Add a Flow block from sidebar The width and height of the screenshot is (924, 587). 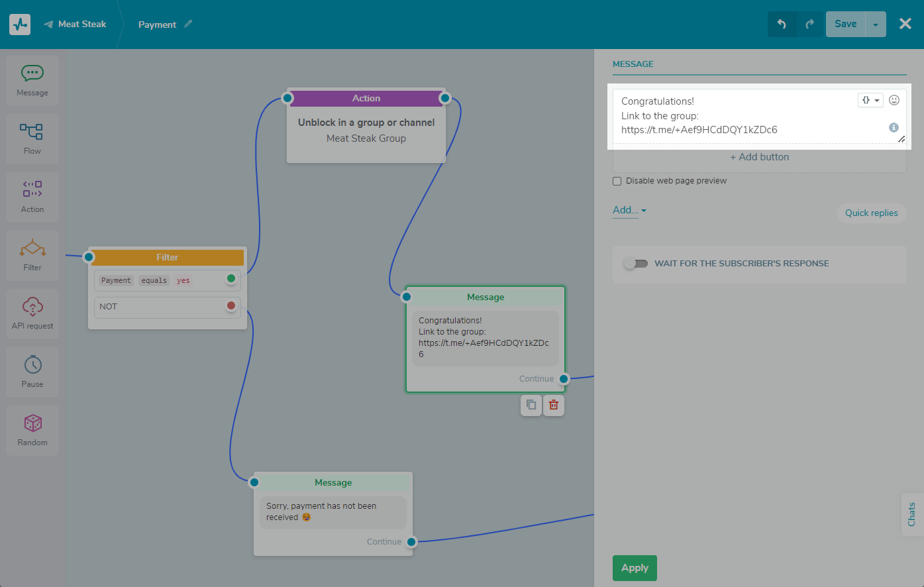(x=32, y=139)
